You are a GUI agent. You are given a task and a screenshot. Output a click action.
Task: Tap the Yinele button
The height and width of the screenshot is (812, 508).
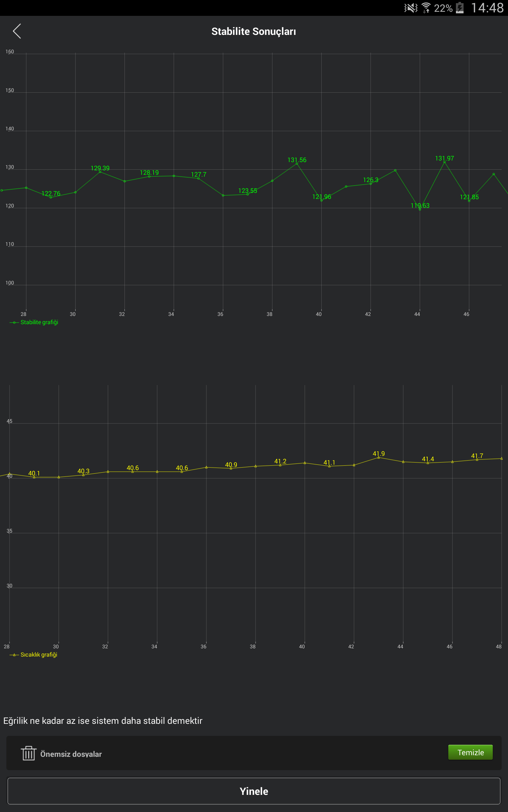point(254,791)
